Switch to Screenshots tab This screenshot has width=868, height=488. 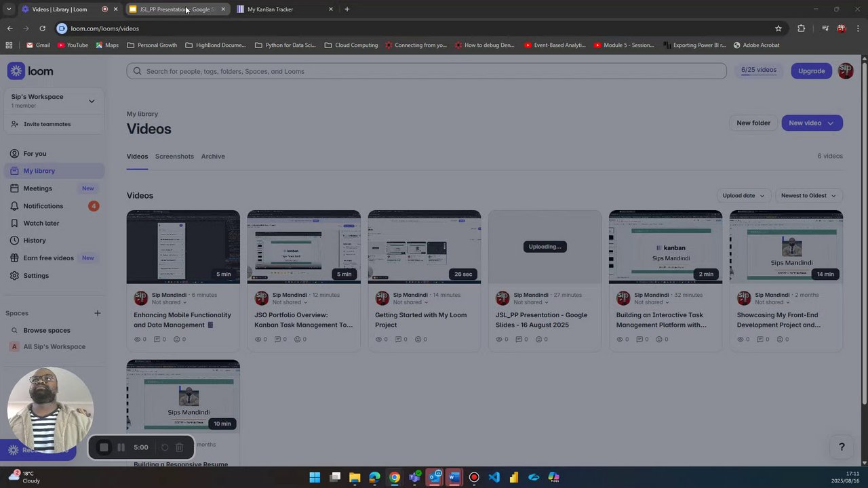pos(174,157)
